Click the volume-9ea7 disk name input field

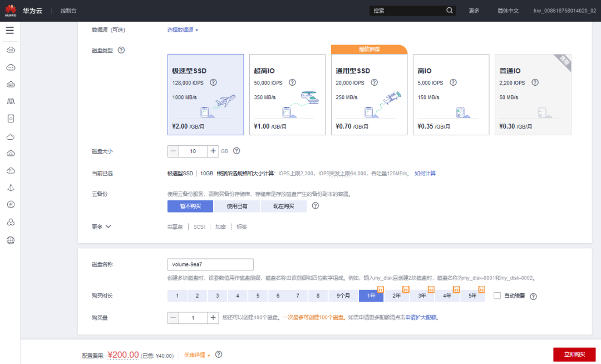pyautogui.click(x=210, y=264)
